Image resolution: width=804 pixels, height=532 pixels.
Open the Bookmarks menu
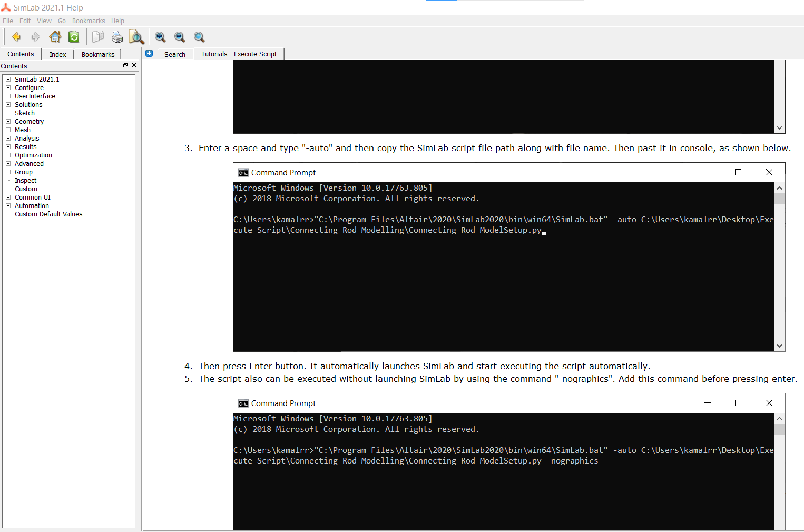tap(89, 21)
